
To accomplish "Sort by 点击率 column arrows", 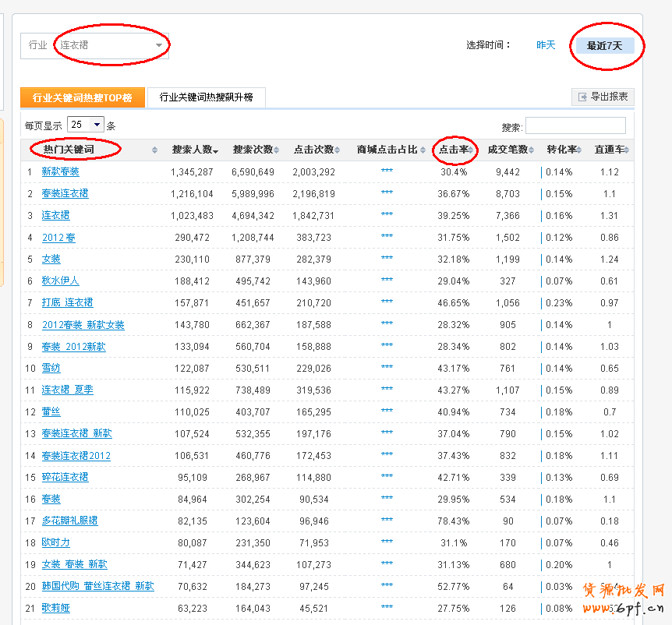I will 470,150.
